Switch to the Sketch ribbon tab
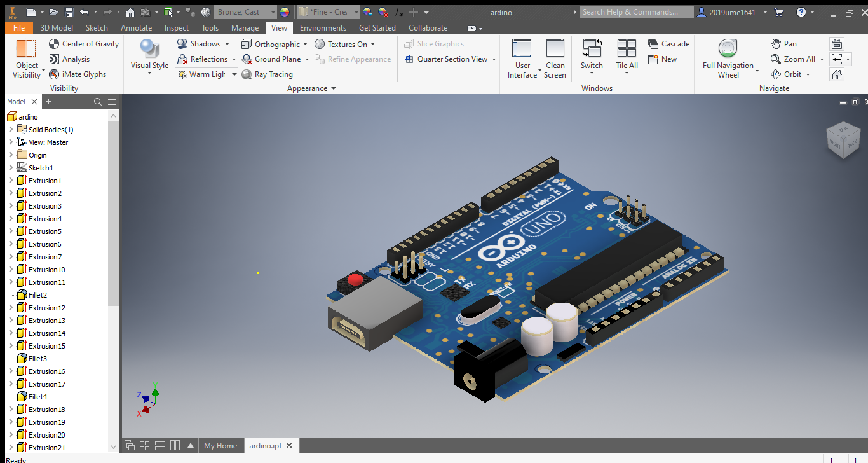This screenshot has width=868, height=463. tap(97, 28)
